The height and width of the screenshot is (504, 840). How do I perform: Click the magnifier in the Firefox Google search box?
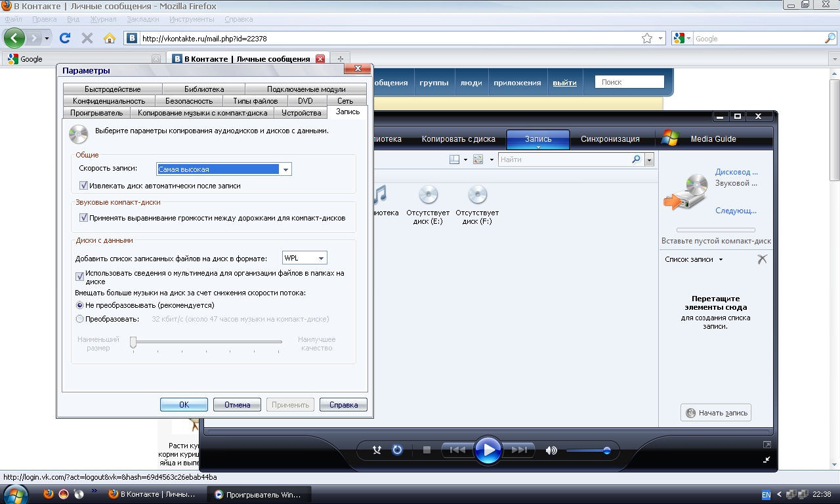tap(830, 38)
